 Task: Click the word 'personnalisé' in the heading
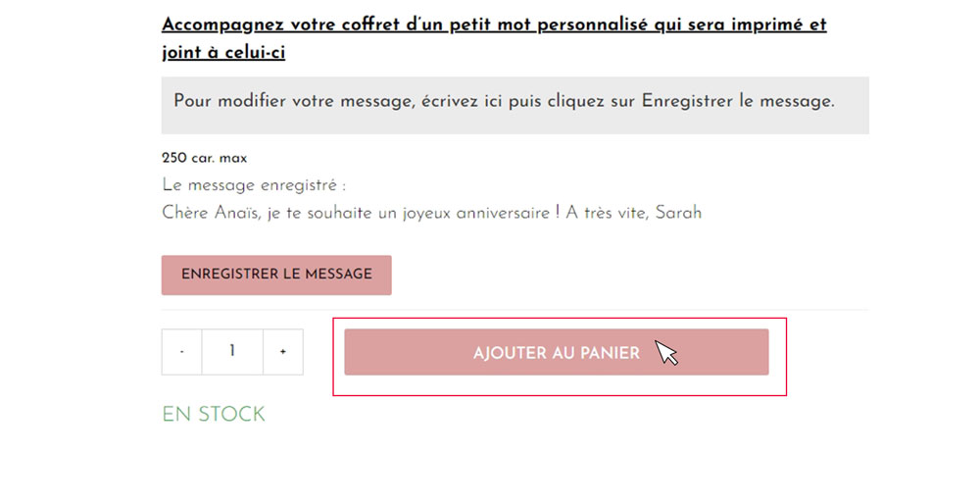point(593,25)
